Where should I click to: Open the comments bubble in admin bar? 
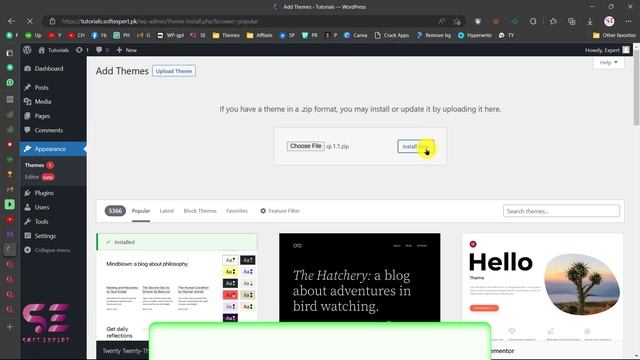point(102,50)
